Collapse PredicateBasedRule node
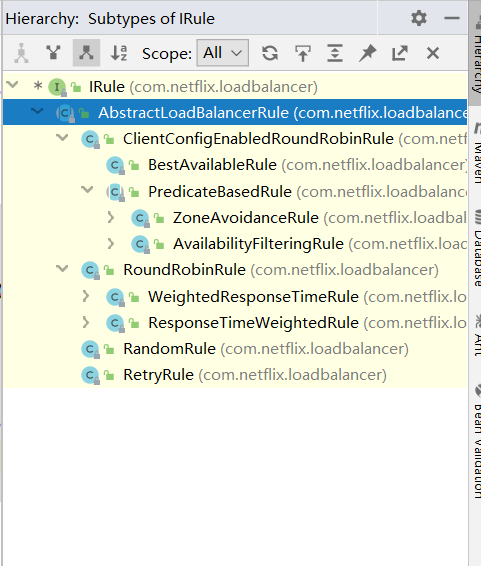The image size is (481, 566). [87, 190]
